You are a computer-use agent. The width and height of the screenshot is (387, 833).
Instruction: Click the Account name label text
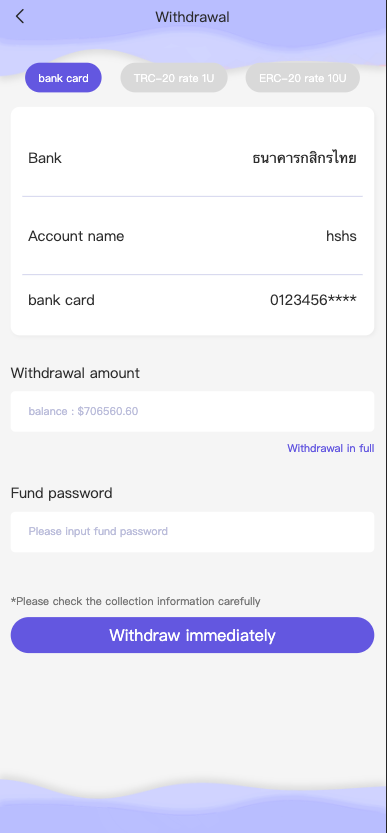point(76,236)
